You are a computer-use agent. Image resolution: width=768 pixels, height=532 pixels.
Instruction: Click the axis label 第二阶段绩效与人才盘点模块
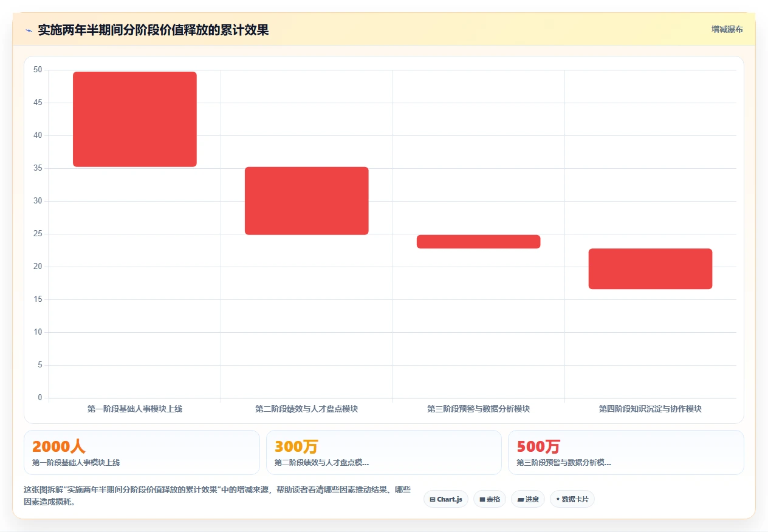pyautogui.click(x=307, y=409)
